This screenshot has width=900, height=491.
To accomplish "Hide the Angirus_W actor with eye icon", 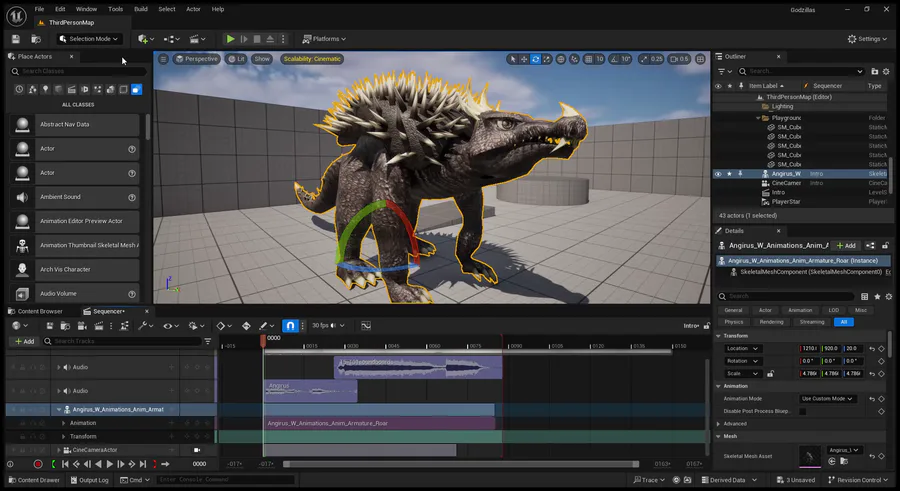I will (x=718, y=174).
